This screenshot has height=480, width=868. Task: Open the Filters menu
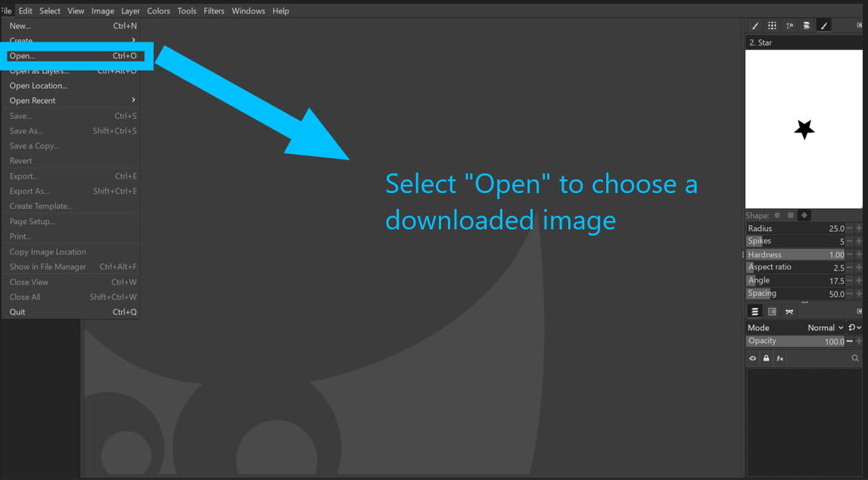pyautogui.click(x=213, y=11)
